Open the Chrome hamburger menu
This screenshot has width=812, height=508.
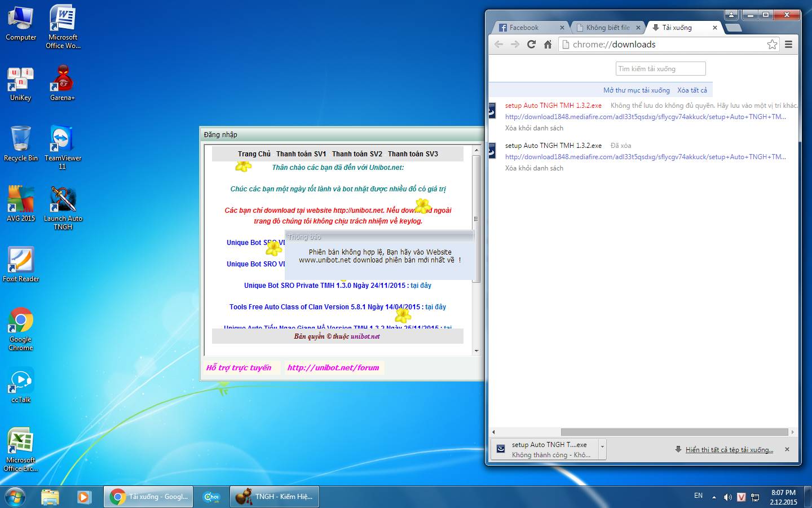789,44
